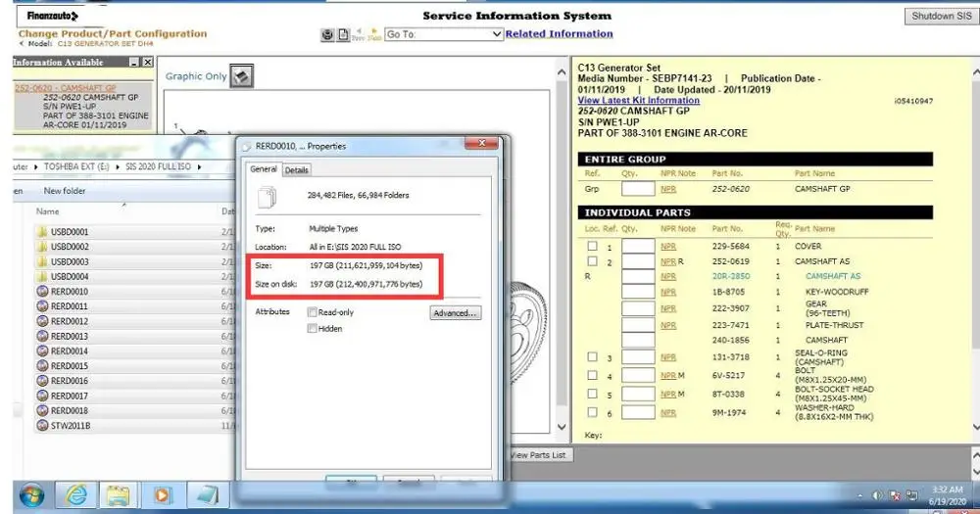Check the box for 8T-0338 BOLT-SOCKET HEAD
The width and height of the screenshot is (980, 514).
point(592,395)
